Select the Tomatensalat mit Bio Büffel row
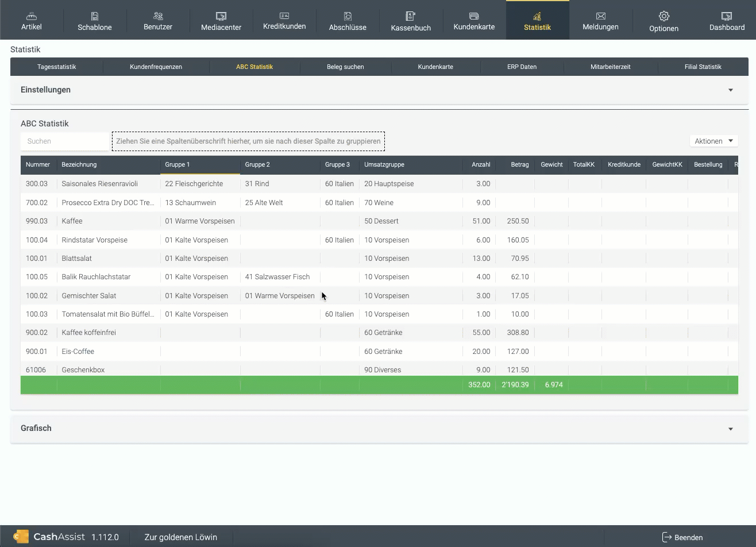The height and width of the screenshot is (547, 756). (x=379, y=314)
